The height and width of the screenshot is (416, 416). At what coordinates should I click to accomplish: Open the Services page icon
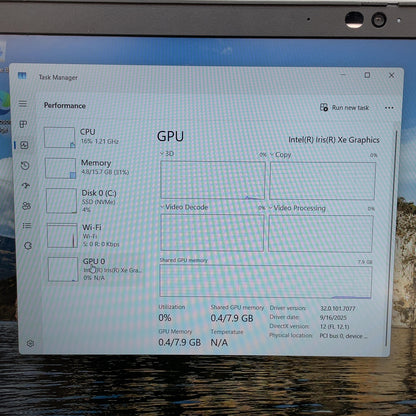[28, 246]
